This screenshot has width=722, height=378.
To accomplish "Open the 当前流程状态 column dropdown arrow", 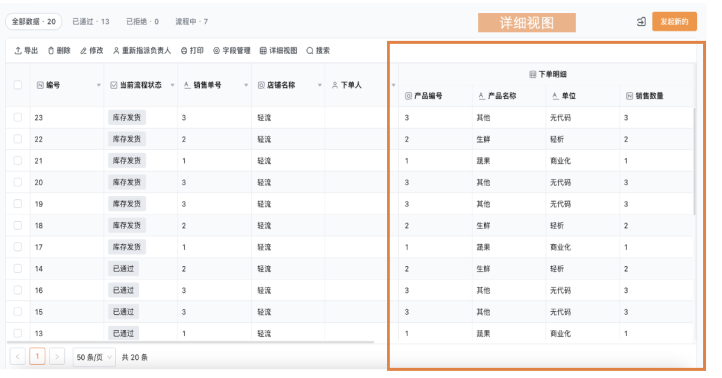I will (172, 85).
